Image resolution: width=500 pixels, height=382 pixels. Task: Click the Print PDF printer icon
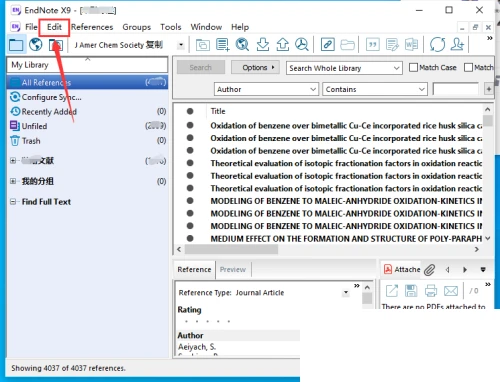tap(431, 291)
